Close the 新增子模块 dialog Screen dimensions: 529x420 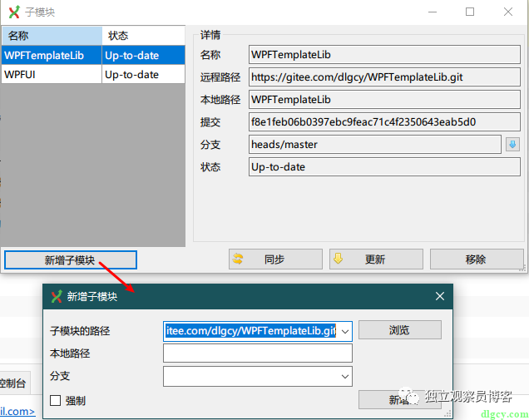coord(440,296)
